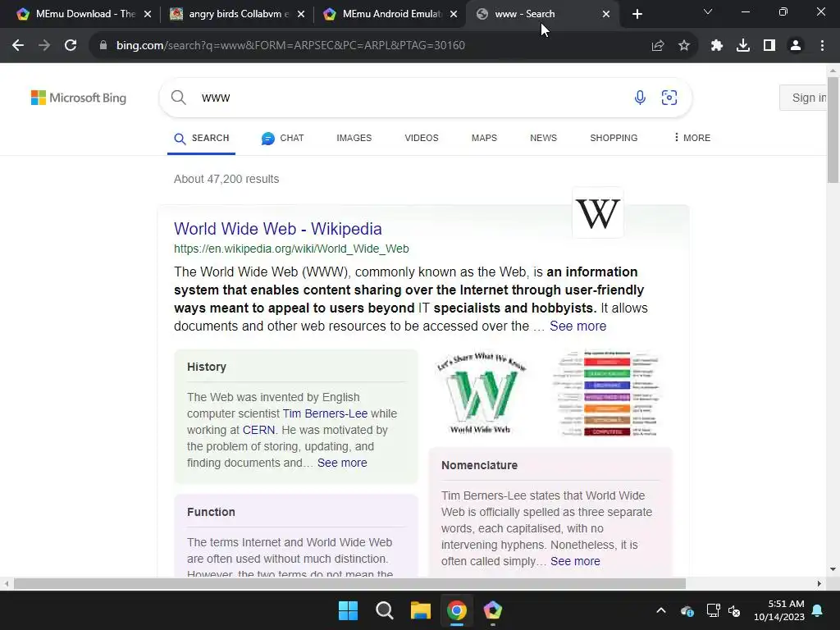Click the Function card heading
840x630 pixels.
pos(211,512)
